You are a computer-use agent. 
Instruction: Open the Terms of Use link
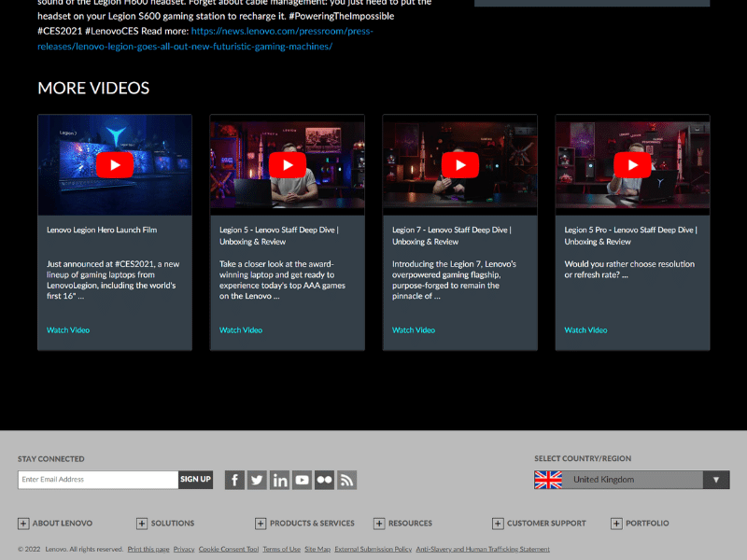point(282,549)
